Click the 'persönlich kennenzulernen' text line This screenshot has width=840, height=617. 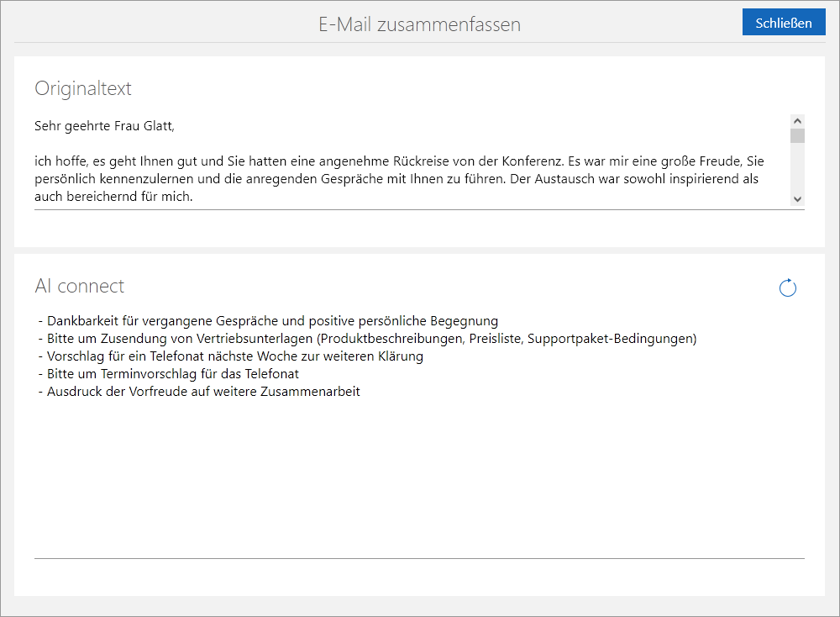tap(252, 180)
